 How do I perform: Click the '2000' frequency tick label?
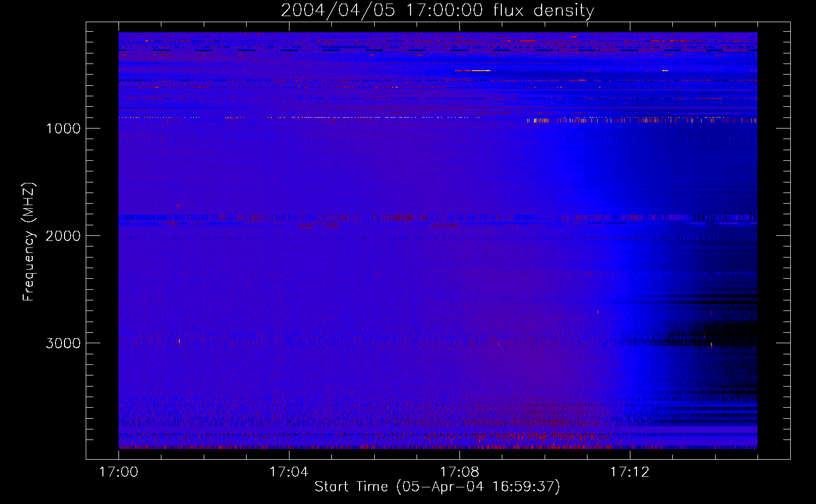coord(63,236)
